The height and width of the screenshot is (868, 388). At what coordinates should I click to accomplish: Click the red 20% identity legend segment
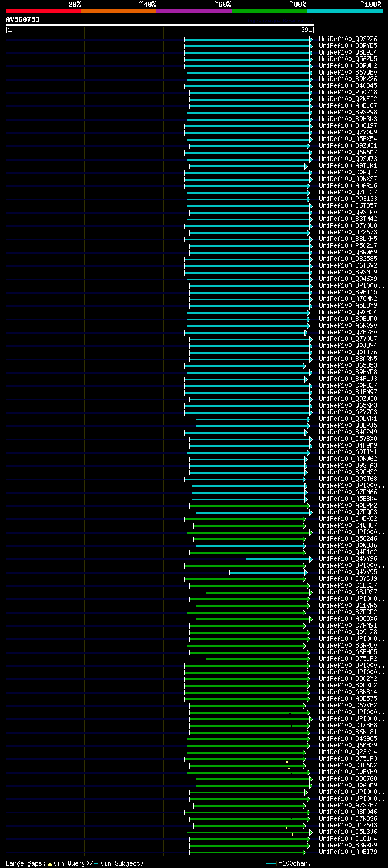point(44,11)
